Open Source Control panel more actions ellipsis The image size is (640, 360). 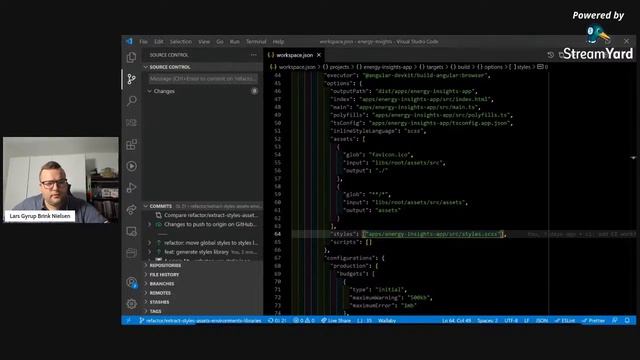tap(254, 55)
